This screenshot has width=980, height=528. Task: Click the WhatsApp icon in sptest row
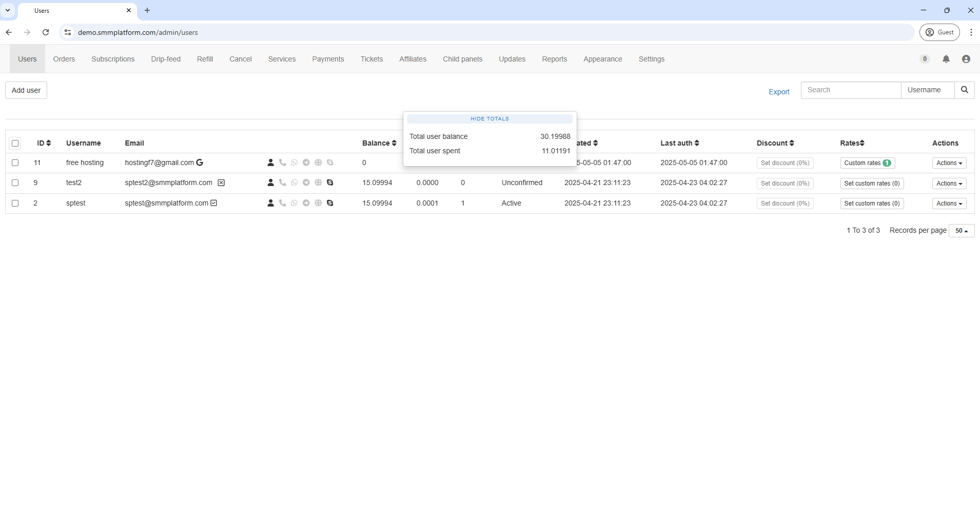point(294,203)
